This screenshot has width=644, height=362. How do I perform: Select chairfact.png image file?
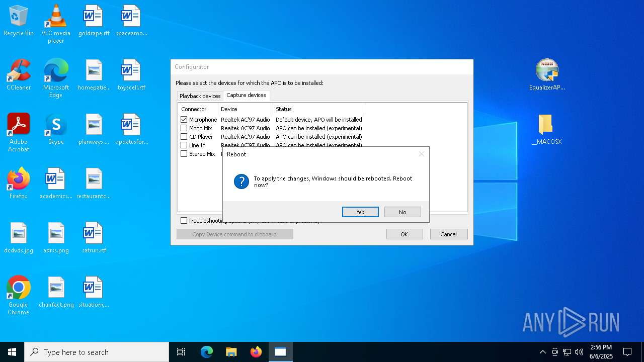56,293
